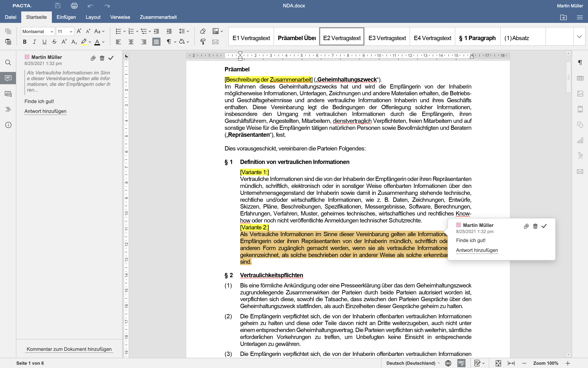The height and width of the screenshot is (368, 588).
Task: Open text art settings in right sidebar
Action: coord(580,156)
